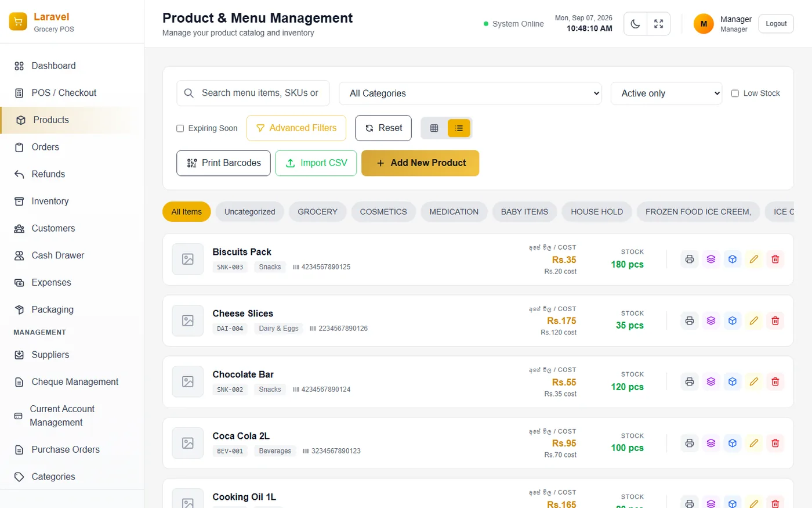
Task: Open stock box icon for Biscuits Pack
Action: point(733,260)
